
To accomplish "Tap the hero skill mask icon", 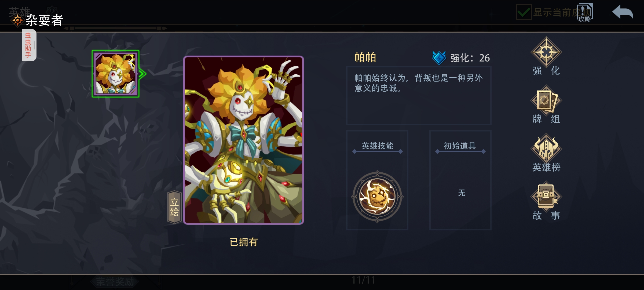I will (377, 197).
